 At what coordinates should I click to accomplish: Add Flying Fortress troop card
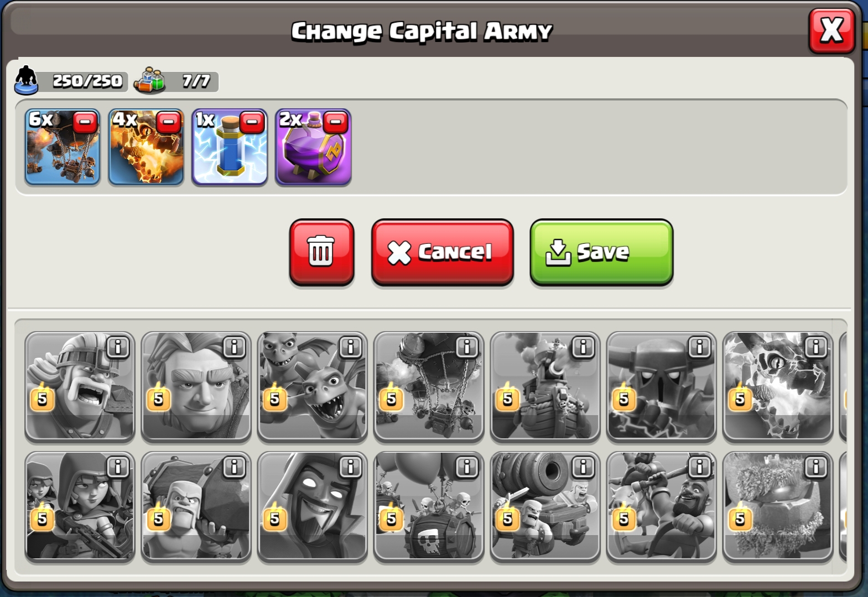tap(545, 387)
